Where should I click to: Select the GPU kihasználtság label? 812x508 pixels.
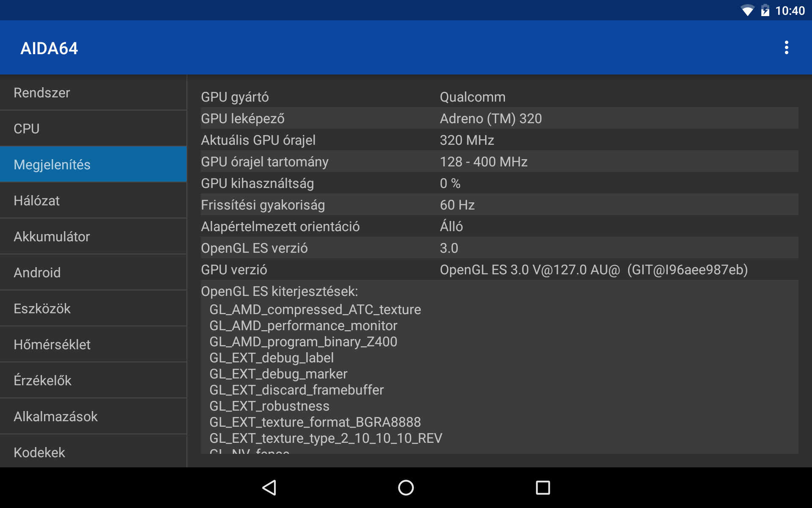257,183
